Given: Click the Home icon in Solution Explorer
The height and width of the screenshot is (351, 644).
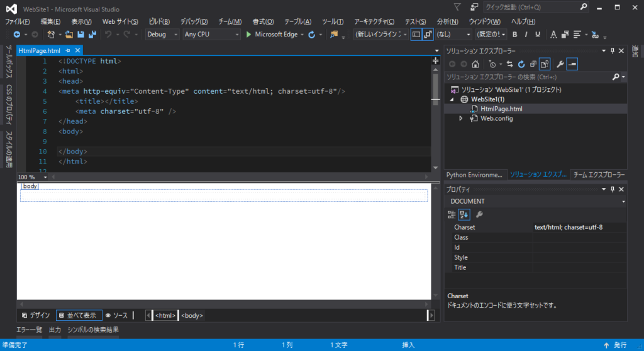Looking at the screenshot, I should pyautogui.click(x=475, y=64).
